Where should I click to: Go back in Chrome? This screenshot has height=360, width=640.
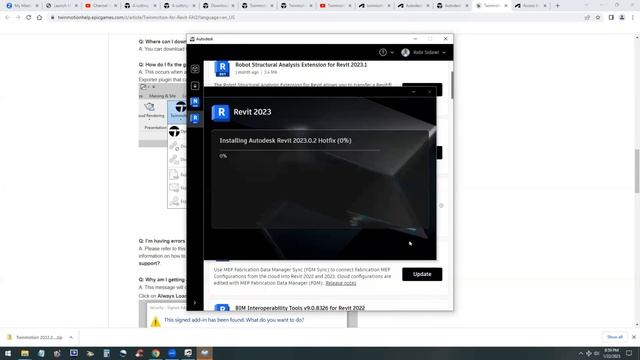coord(7,18)
